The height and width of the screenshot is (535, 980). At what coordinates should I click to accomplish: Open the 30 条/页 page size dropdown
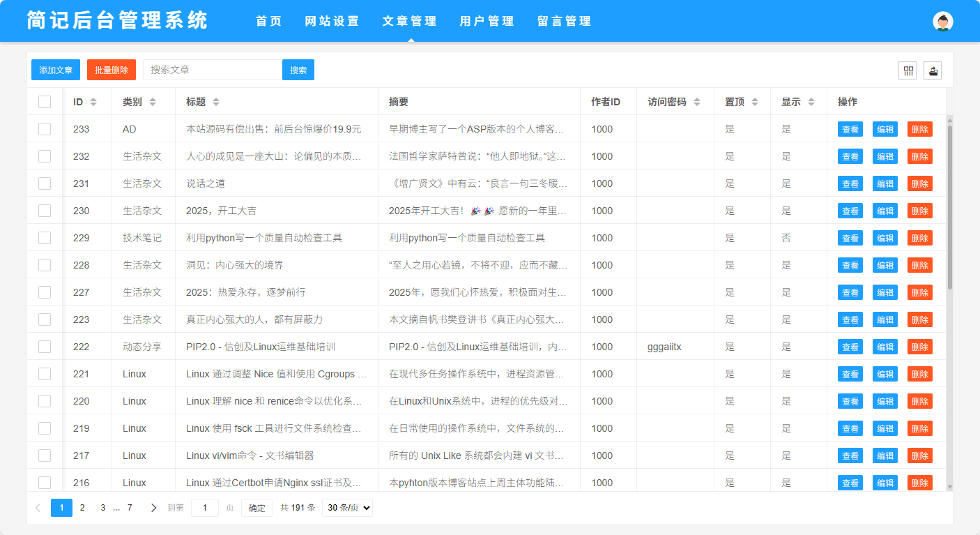(x=347, y=508)
